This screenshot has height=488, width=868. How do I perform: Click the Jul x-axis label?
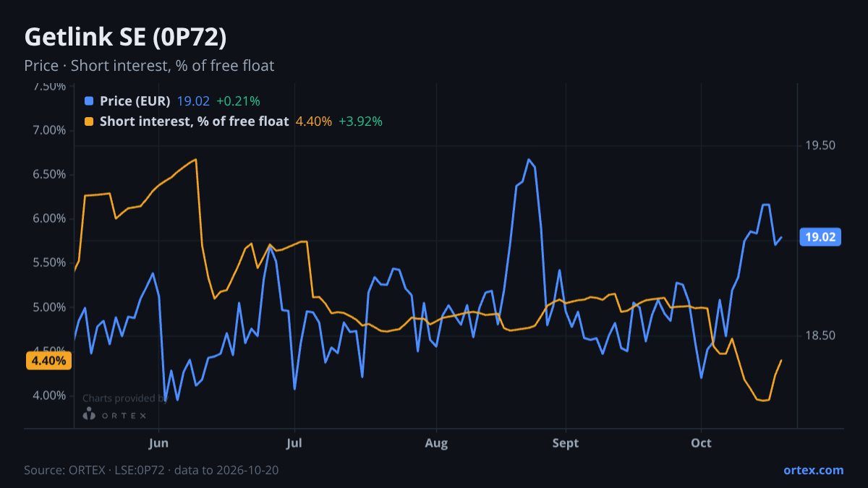(x=294, y=443)
